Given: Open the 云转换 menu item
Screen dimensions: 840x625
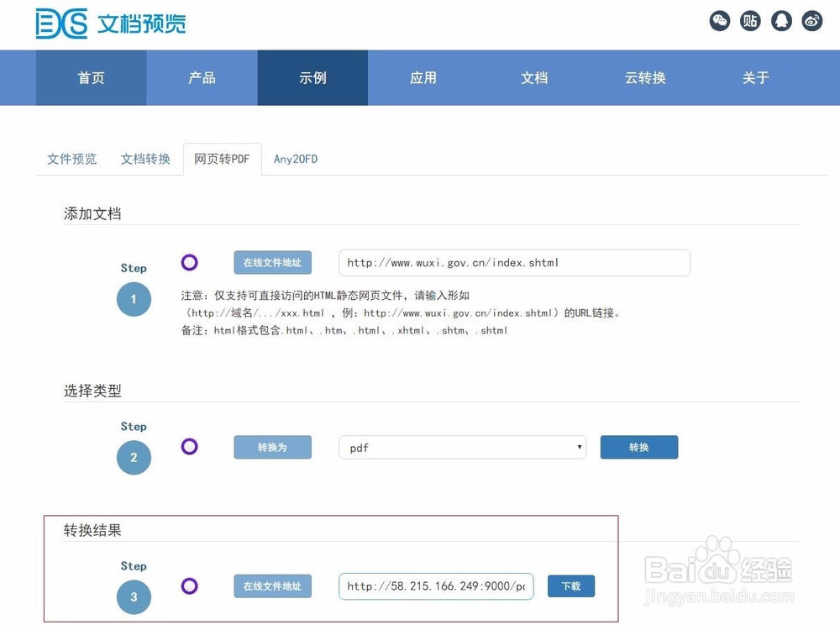Looking at the screenshot, I should 645,77.
